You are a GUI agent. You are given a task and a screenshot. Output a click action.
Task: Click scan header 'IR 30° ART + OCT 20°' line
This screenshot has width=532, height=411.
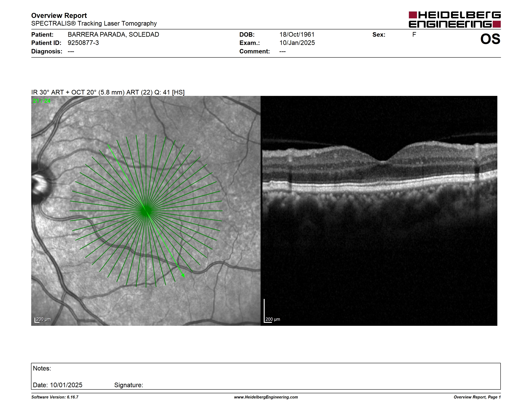coord(108,92)
